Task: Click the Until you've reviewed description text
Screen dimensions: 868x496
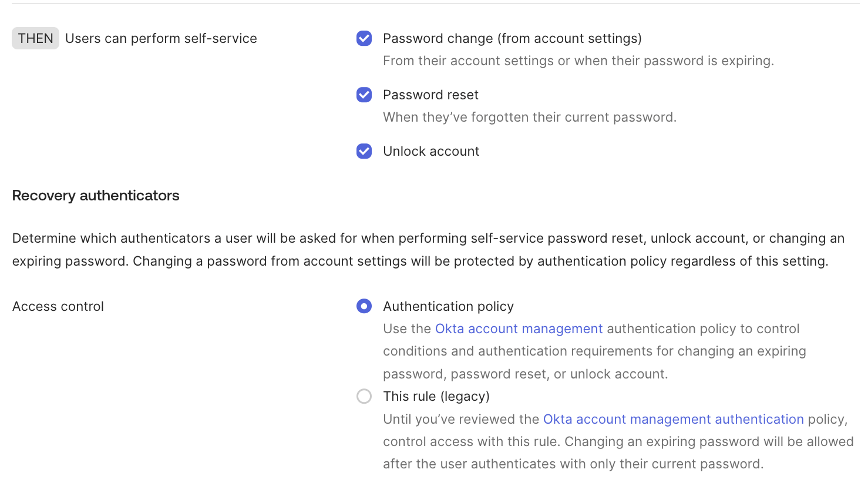Action: click(618, 441)
